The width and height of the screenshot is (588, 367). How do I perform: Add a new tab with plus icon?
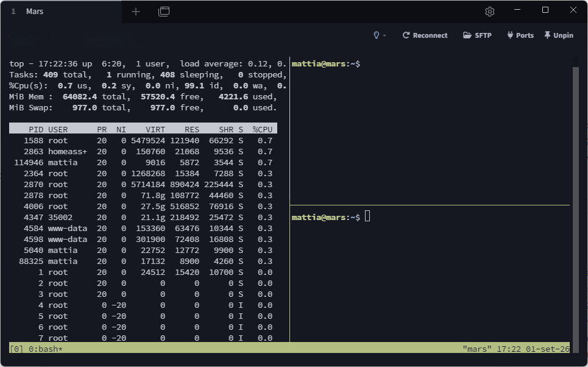[136, 12]
